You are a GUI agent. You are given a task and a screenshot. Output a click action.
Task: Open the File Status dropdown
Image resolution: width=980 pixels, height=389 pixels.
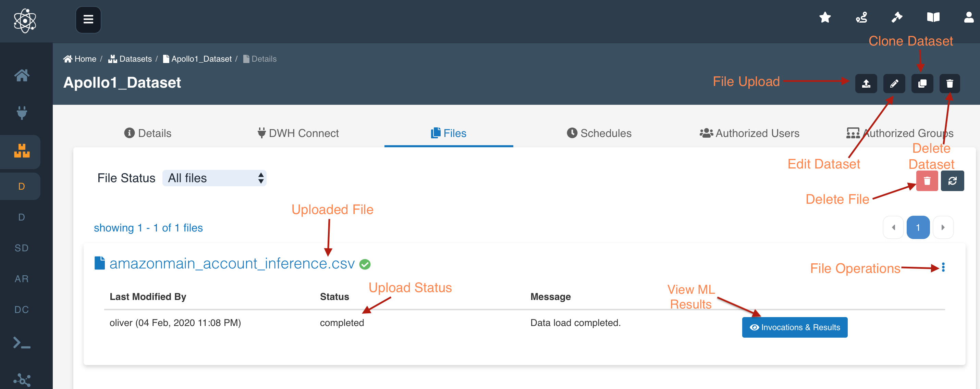(x=214, y=178)
